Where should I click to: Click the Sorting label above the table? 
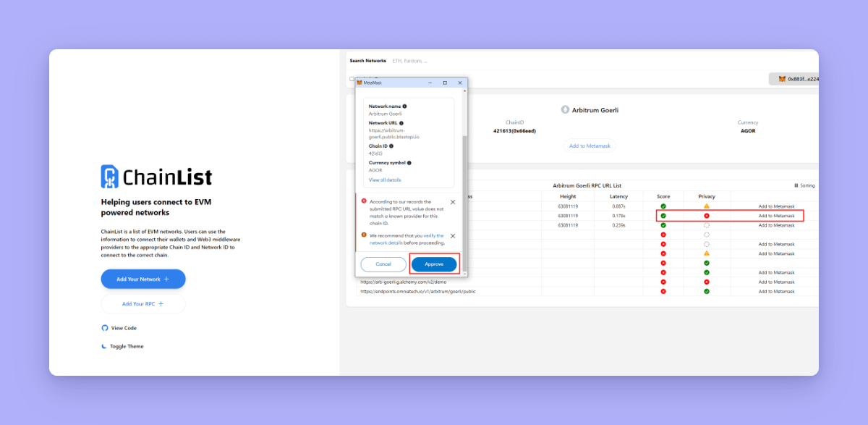[807, 186]
